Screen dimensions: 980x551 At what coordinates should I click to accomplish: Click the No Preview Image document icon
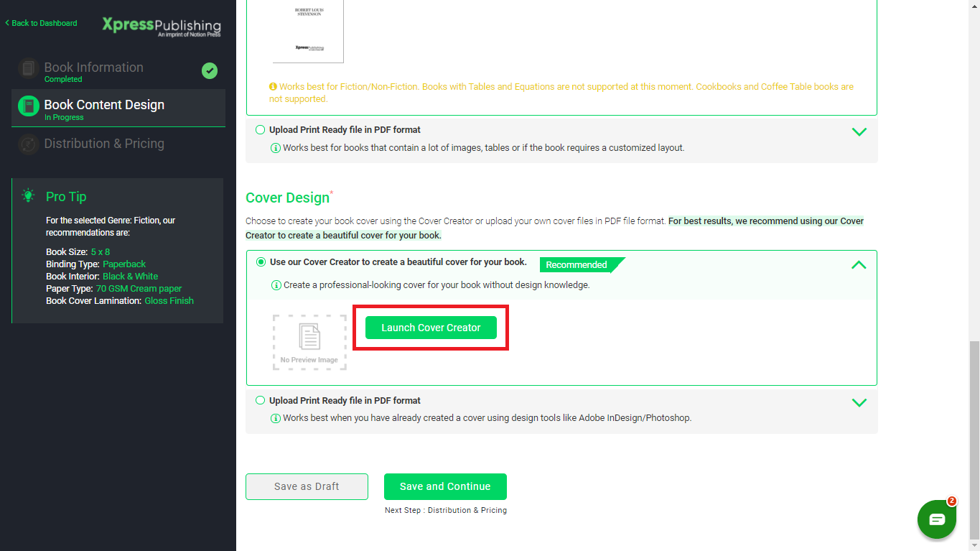point(309,337)
